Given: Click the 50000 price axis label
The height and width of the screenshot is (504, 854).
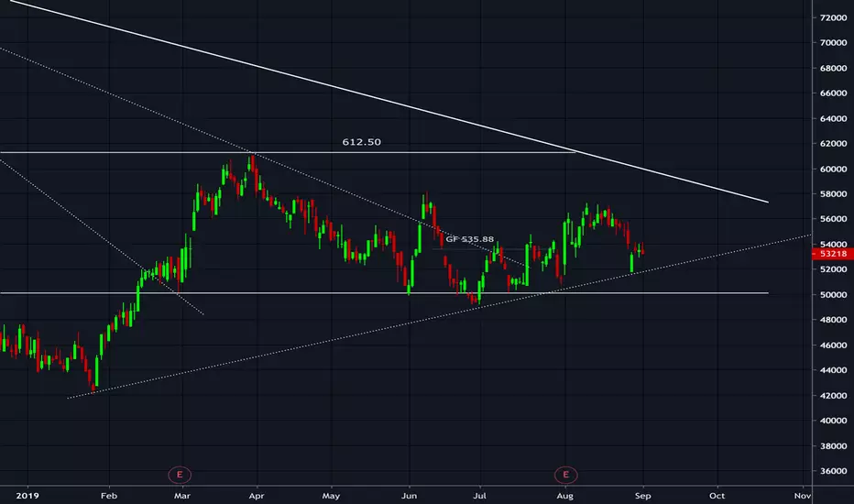Looking at the screenshot, I should point(833,295).
